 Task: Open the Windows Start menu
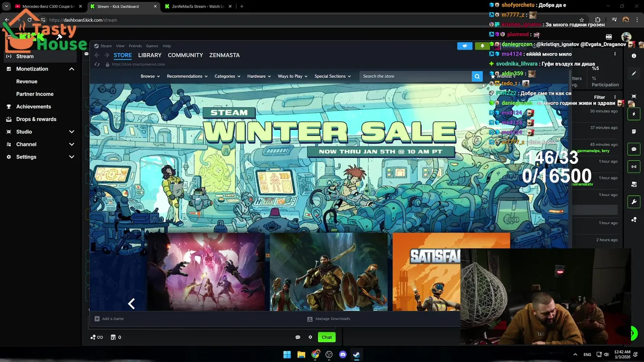pos(287,354)
